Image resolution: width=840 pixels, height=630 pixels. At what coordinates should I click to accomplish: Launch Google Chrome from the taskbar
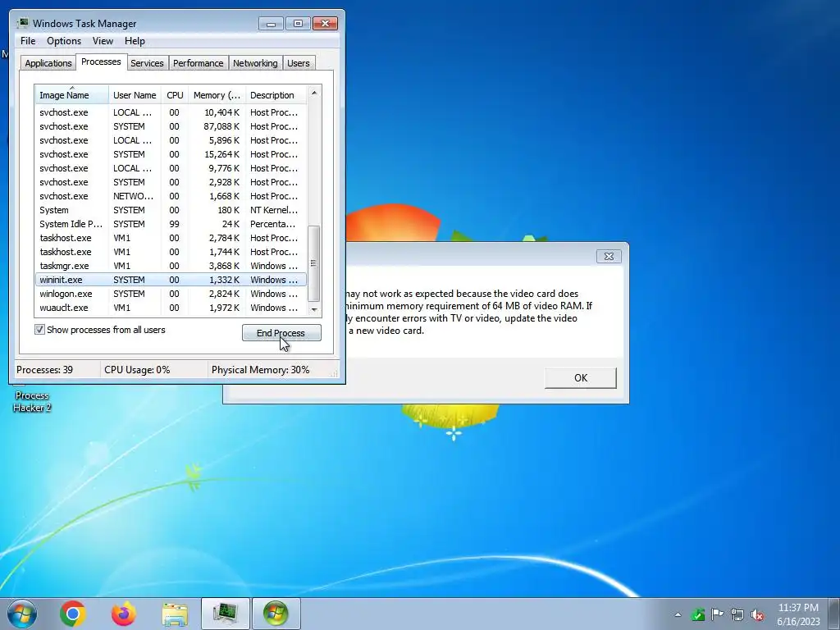tap(73, 614)
